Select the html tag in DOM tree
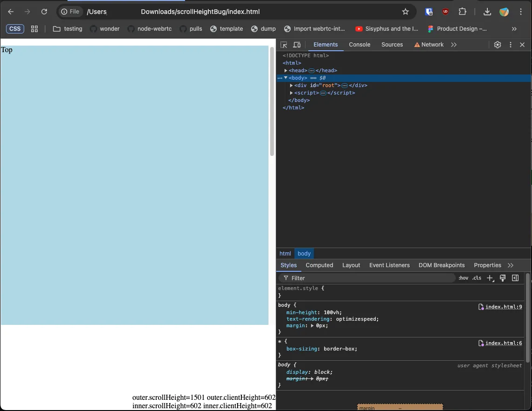532x411 pixels. click(x=292, y=63)
